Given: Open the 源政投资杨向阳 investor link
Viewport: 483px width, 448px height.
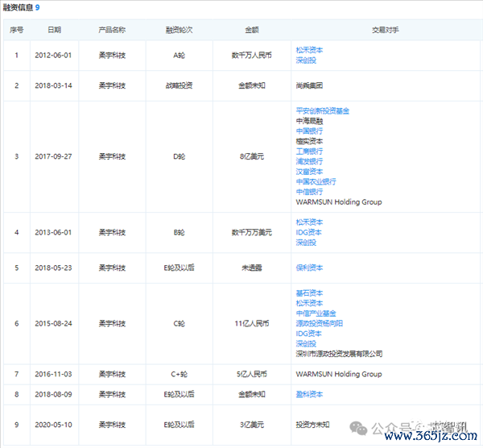Looking at the screenshot, I should [320, 323].
